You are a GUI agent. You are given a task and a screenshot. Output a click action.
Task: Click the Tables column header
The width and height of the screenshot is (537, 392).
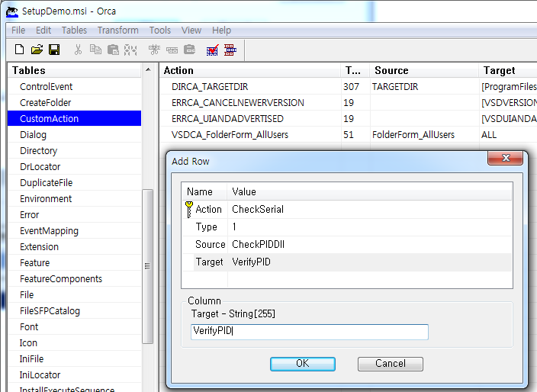pyautogui.click(x=74, y=70)
